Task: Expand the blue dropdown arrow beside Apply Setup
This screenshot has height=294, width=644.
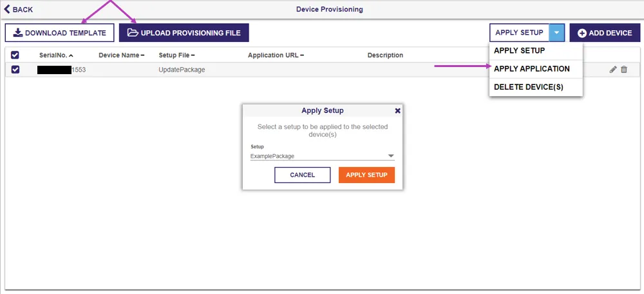Action: (x=556, y=32)
